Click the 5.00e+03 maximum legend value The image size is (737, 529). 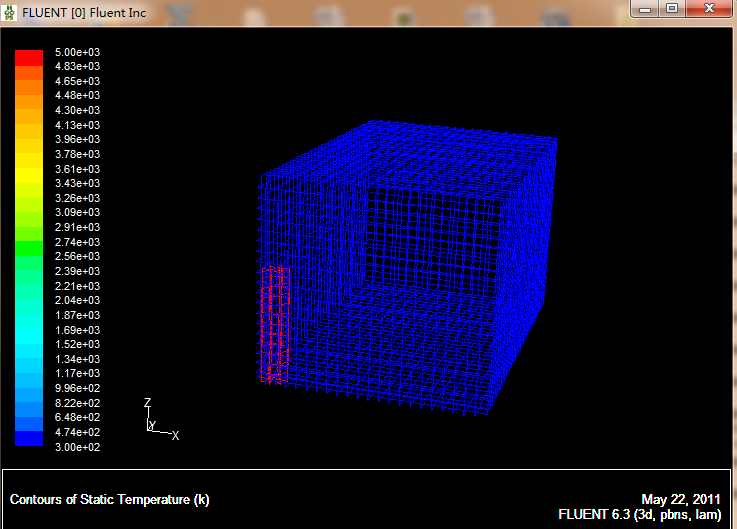click(x=77, y=51)
